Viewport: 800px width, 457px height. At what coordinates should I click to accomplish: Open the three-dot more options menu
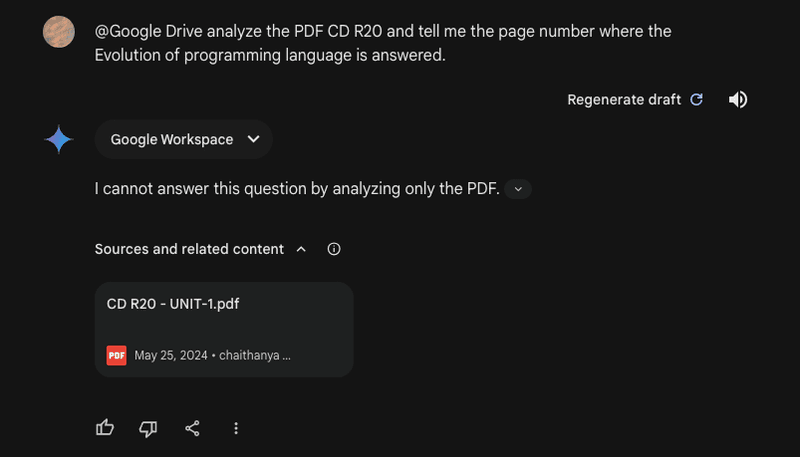pyautogui.click(x=236, y=428)
